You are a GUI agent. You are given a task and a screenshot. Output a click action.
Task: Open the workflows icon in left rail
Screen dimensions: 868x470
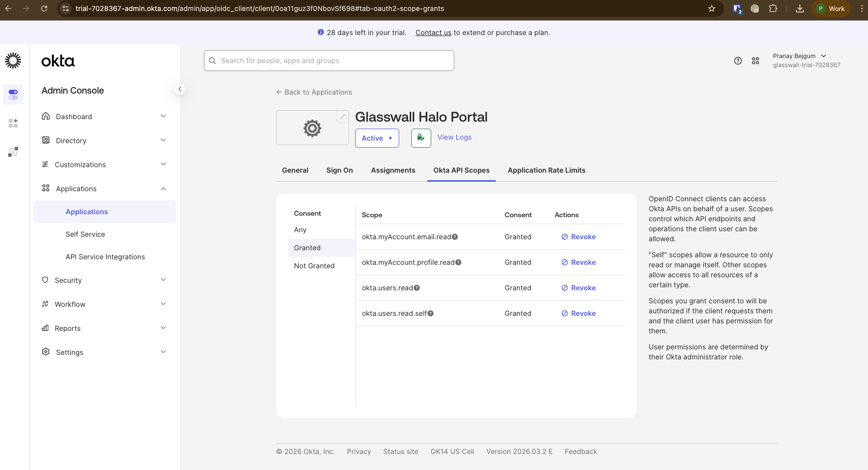(x=13, y=152)
